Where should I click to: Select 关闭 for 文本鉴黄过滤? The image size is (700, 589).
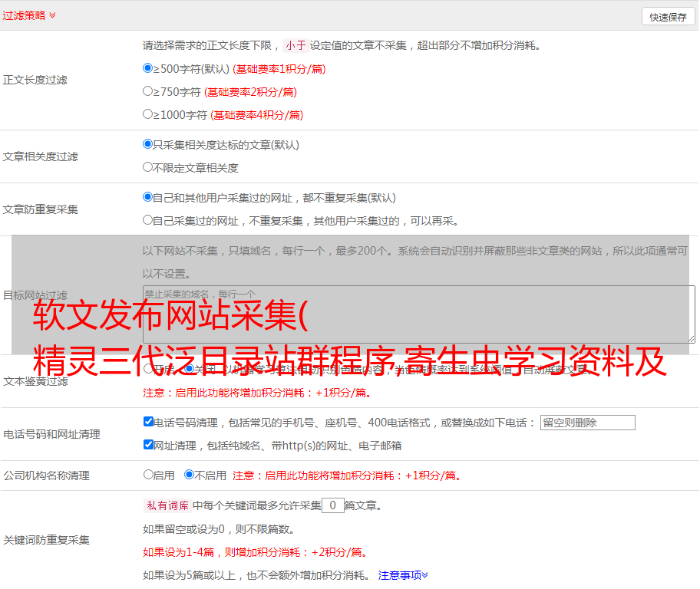[x=189, y=369]
